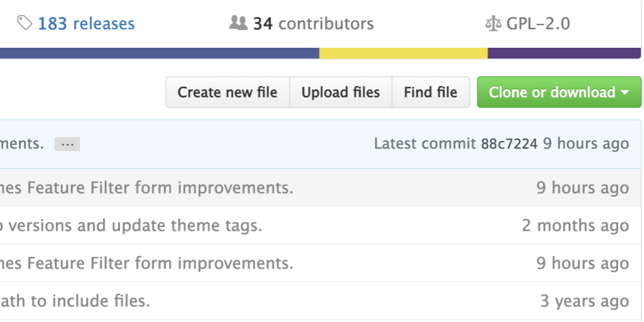Open latest commit hash 88c7224
Image resolution: width=644 pixels, height=322 pixels.
509,144
